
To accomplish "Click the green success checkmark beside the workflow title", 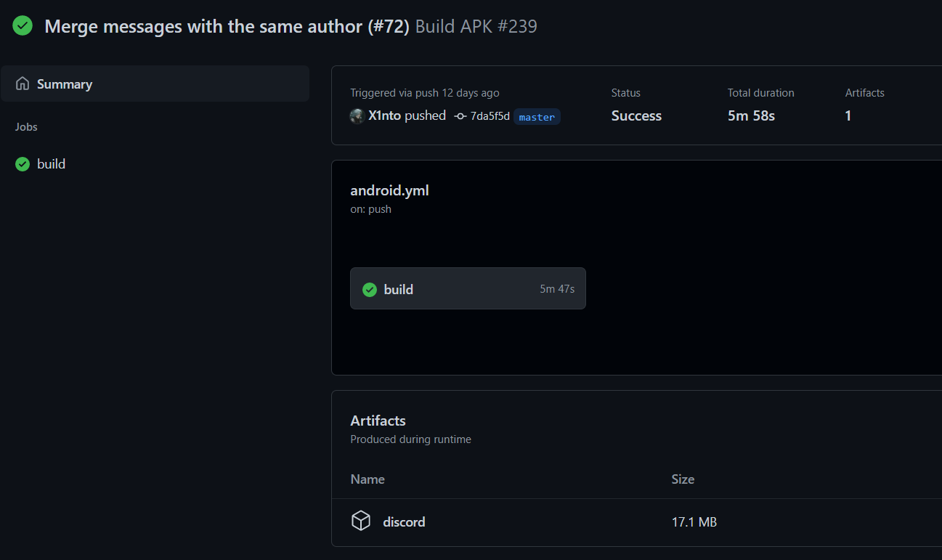I will [22, 25].
